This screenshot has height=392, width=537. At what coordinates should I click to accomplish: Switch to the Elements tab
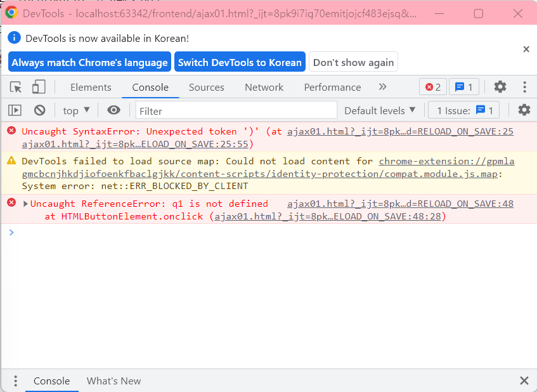91,88
